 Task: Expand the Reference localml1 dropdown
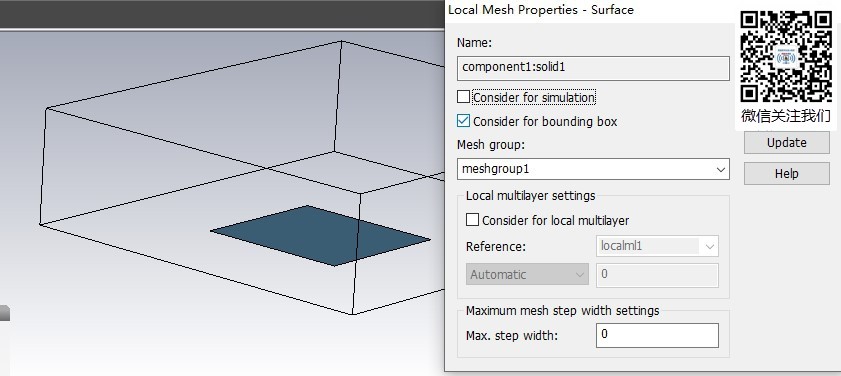click(657, 246)
